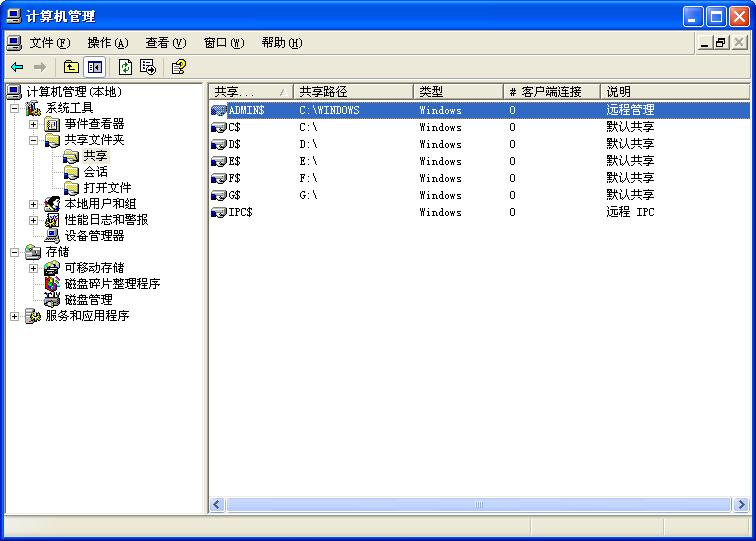The width and height of the screenshot is (756, 541).
Task: Collapse the 存储 tree node
Action: pyautogui.click(x=14, y=252)
